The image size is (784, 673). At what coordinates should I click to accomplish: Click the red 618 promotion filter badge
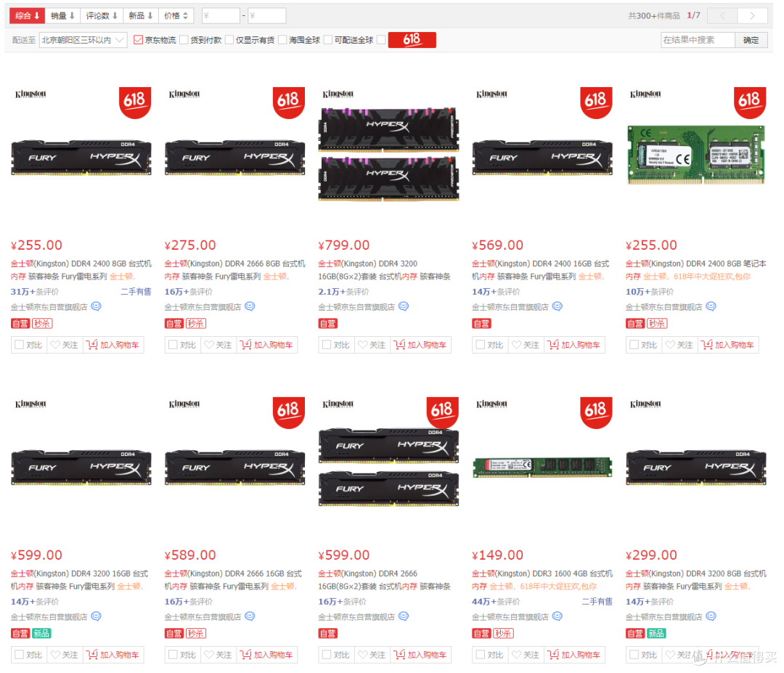click(412, 40)
